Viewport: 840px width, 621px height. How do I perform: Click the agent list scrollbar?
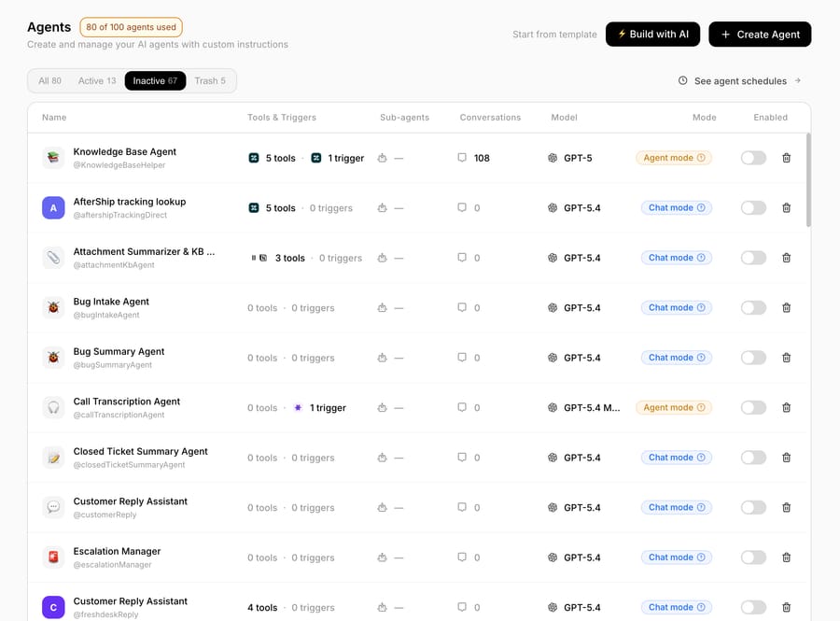point(808,180)
